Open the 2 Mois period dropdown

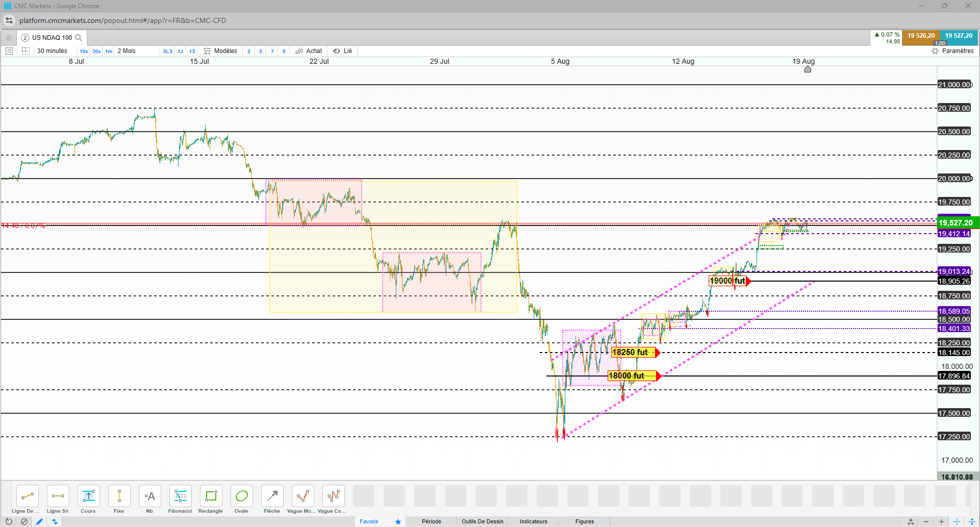[x=127, y=51]
